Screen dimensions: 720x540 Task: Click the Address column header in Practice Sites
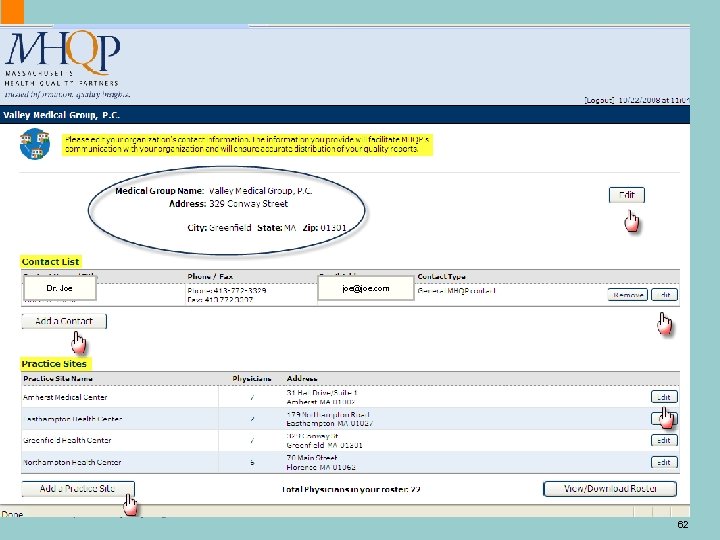[302, 378]
